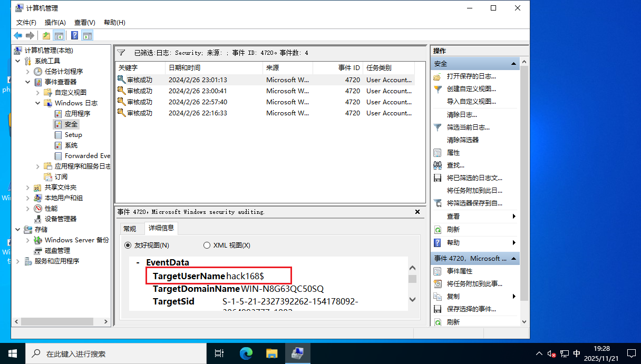The width and height of the screenshot is (641, 364).
Task: Collapse the 安全 actions section header
Action: (513, 64)
